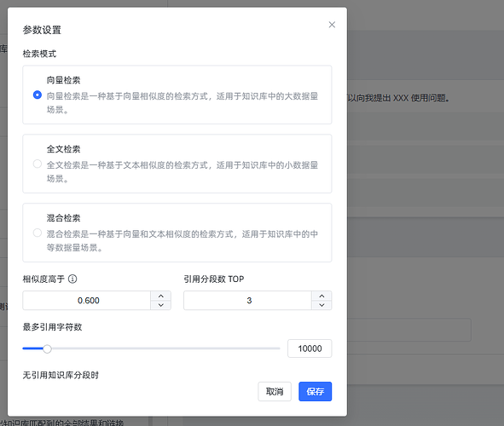Click the 取消 button
The width and height of the screenshot is (504, 426).
[x=275, y=391]
